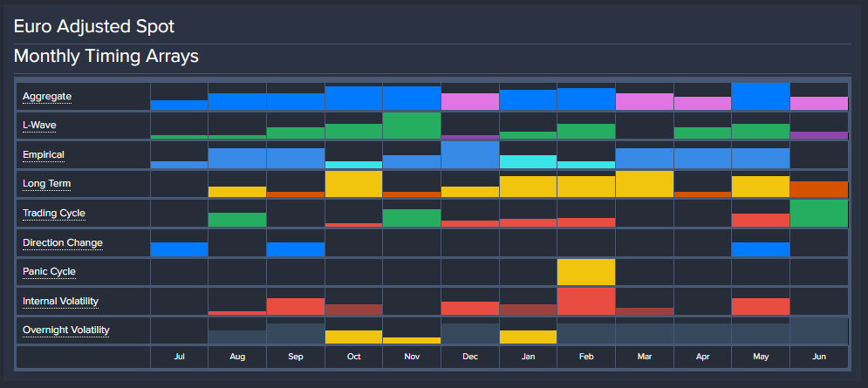This screenshot has height=388, width=868.
Task: Open the Overnight Volatility link
Action: tap(65, 330)
